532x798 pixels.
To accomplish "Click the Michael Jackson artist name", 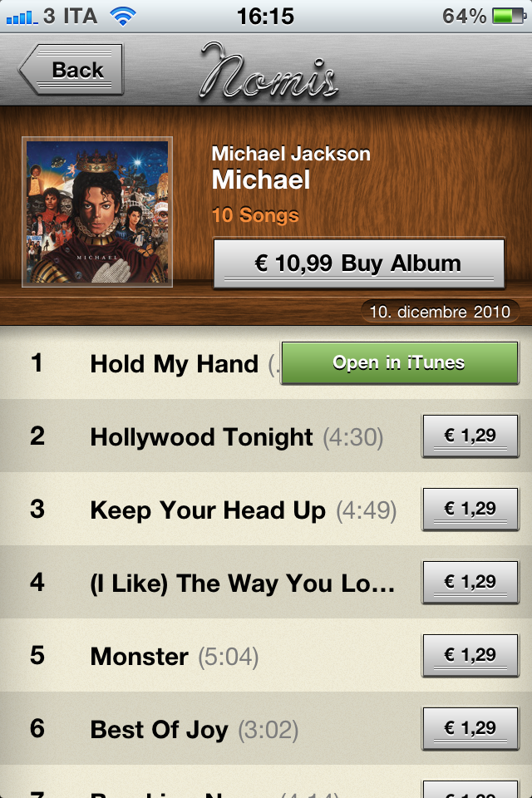I will pyautogui.click(x=291, y=154).
